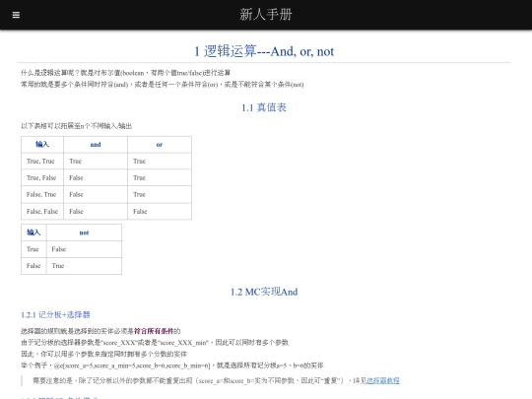This screenshot has width=532, height=399.
Task: Click the line starting 常用的就是要多个条件
Action: coord(163,84)
